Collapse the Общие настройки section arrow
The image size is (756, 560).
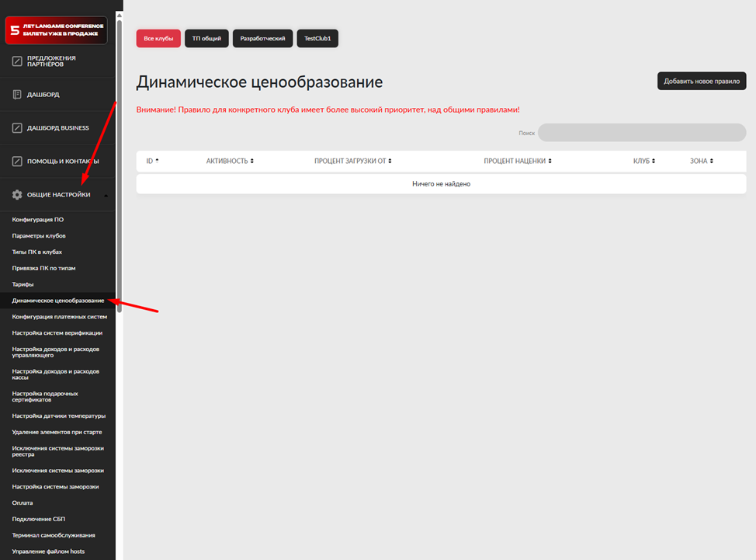pyautogui.click(x=106, y=195)
